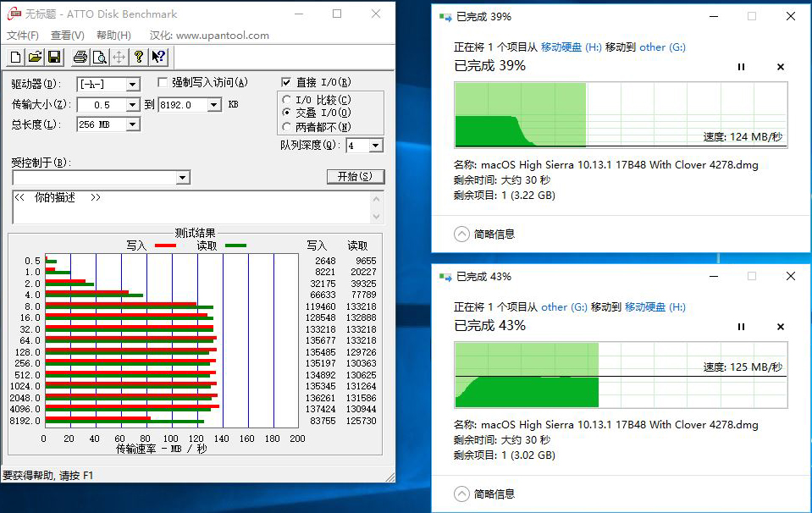Click the 43% transfer speed graph
The height and width of the screenshot is (513, 812).
pos(621,375)
